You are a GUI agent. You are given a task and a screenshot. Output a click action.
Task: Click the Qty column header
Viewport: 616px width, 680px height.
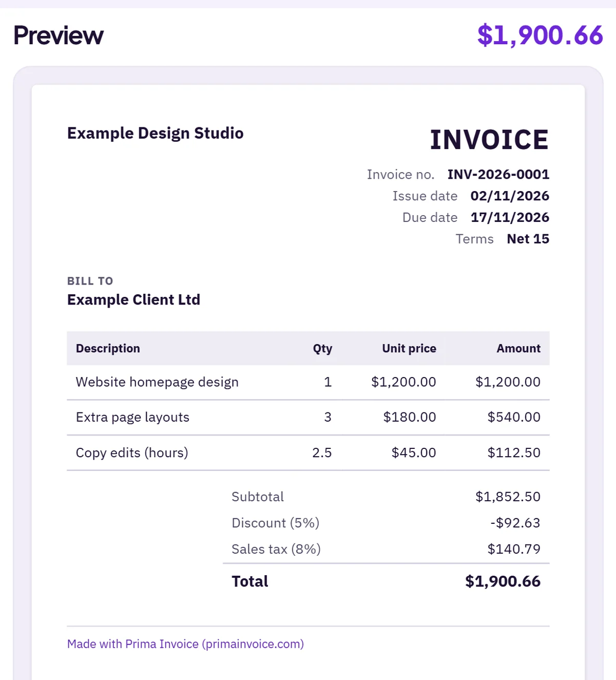click(322, 348)
